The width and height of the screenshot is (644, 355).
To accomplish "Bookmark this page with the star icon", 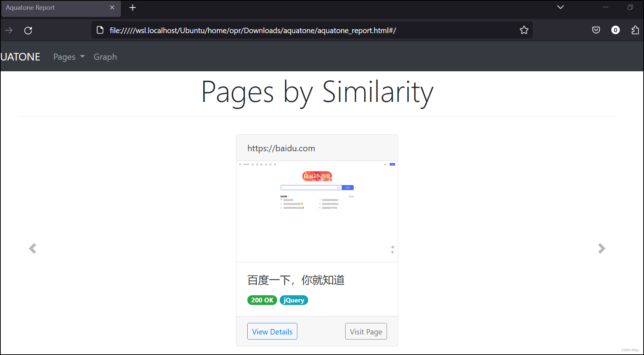I will click(x=524, y=30).
